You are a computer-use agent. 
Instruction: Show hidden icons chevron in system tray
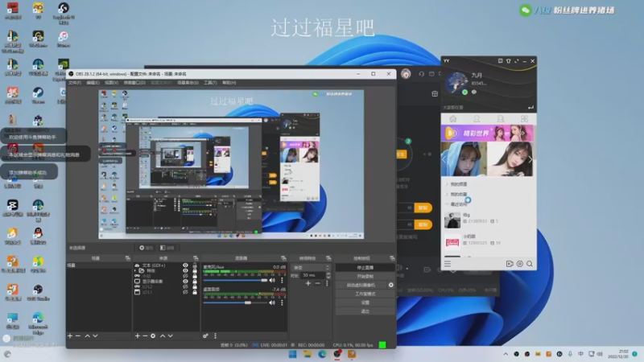click(x=506, y=354)
